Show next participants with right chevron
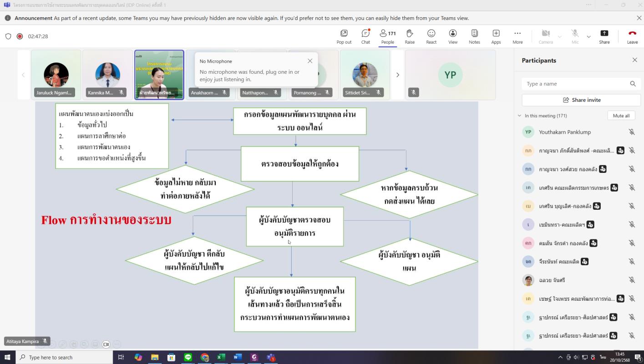 (x=397, y=75)
